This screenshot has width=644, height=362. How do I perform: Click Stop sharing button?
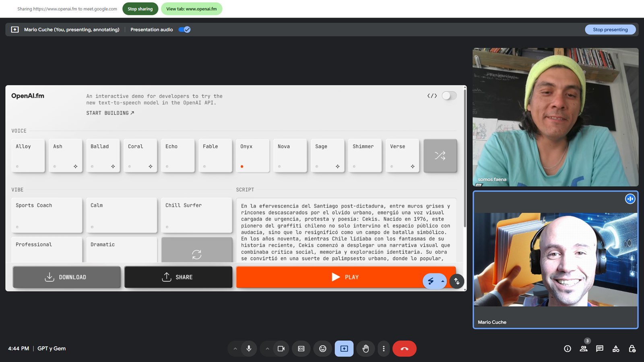[140, 9]
